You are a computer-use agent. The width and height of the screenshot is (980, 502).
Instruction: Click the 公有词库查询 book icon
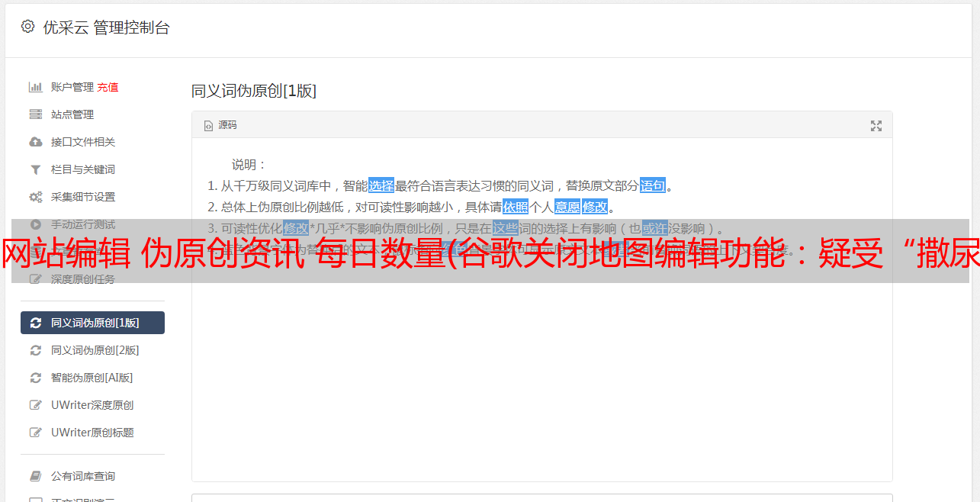(x=35, y=476)
